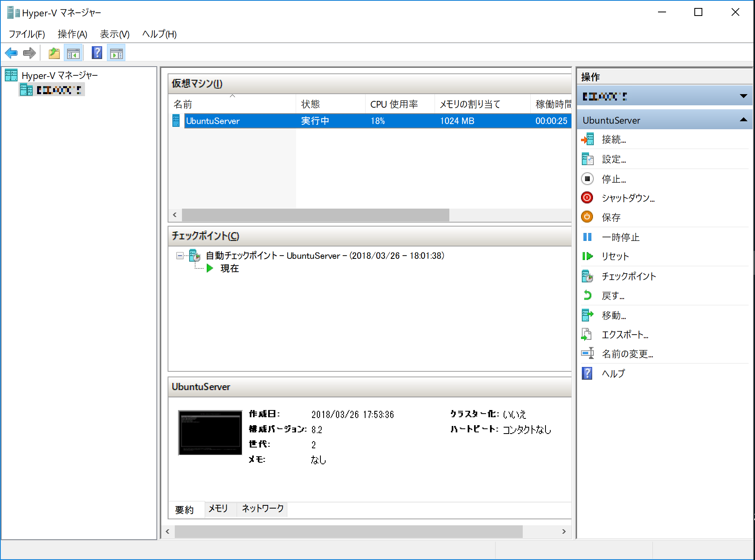Click the 18% CPU usage cell
This screenshot has width=755, height=560.
(x=377, y=121)
